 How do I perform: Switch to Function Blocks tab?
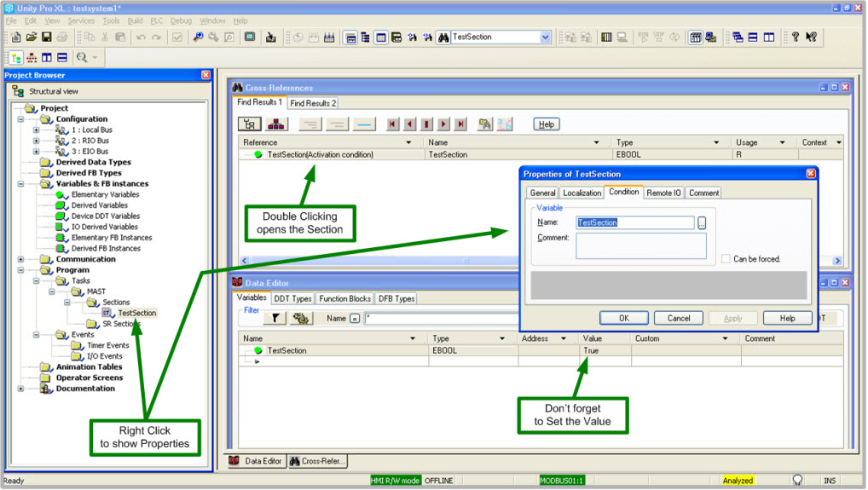click(344, 298)
